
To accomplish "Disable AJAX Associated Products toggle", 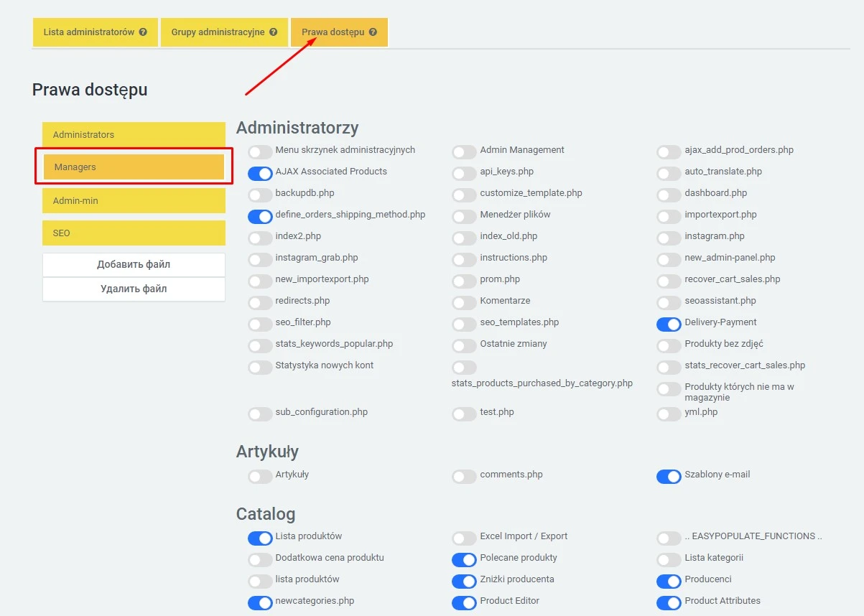I will coord(260,173).
